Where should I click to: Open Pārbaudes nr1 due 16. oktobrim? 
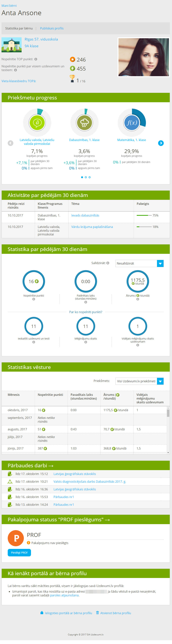click(x=64, y=497)
